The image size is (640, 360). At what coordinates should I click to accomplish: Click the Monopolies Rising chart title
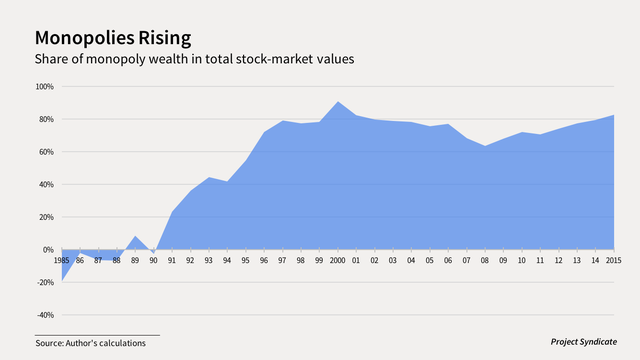tap(113, 38)
